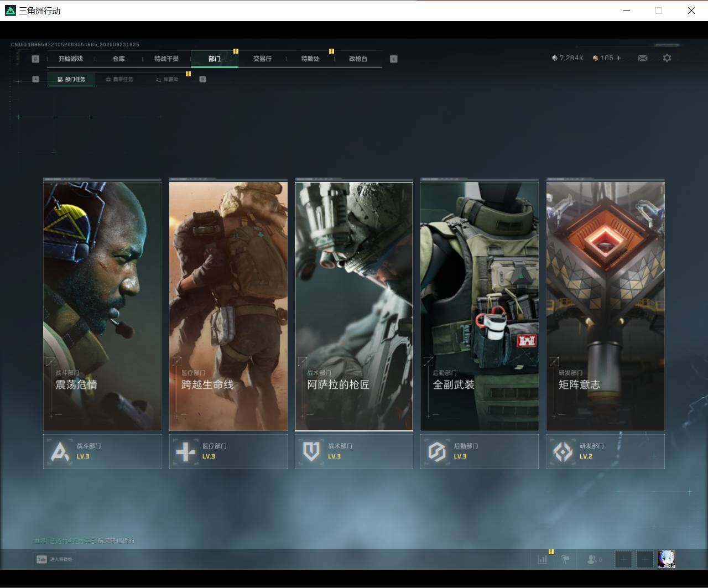Switch to the 改枪台 tab
The image size is (708, 588).
click(358, 59)
